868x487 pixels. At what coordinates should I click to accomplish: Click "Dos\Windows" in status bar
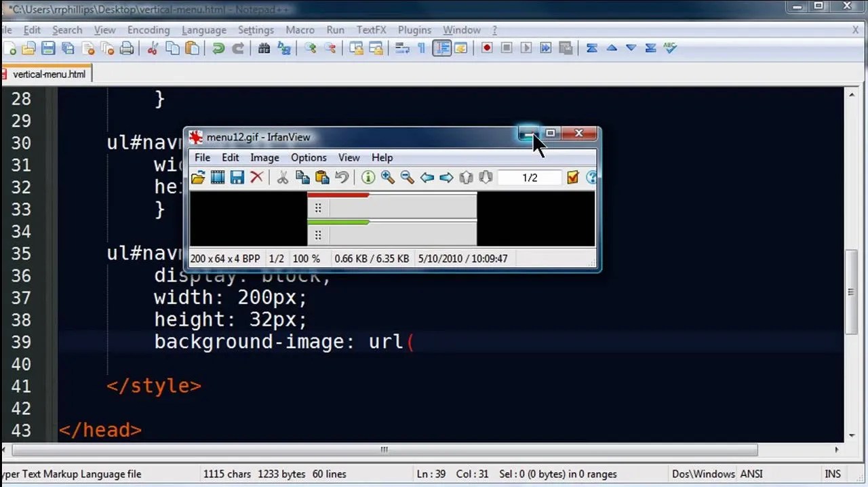coord(703,474)
